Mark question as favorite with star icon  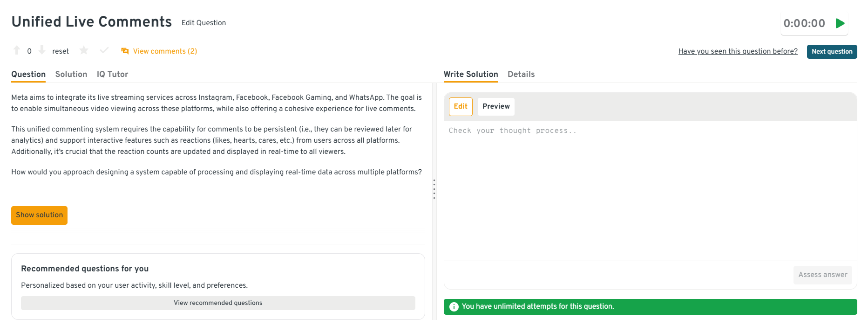tap(84, 50)
